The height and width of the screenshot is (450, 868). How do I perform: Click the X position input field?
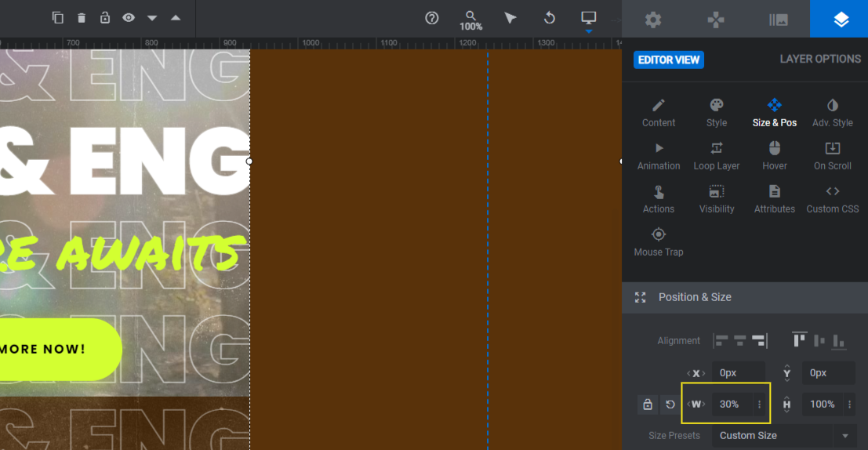point(739,373)
